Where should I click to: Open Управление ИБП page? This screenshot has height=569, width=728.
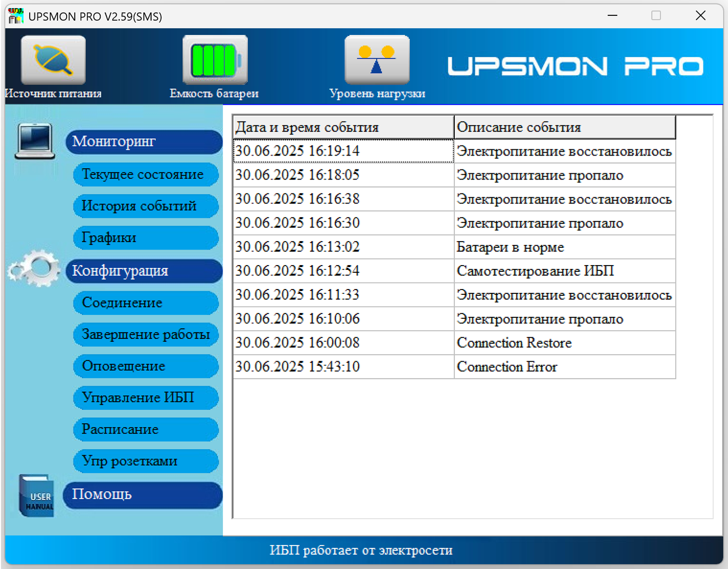pos(146,398)
